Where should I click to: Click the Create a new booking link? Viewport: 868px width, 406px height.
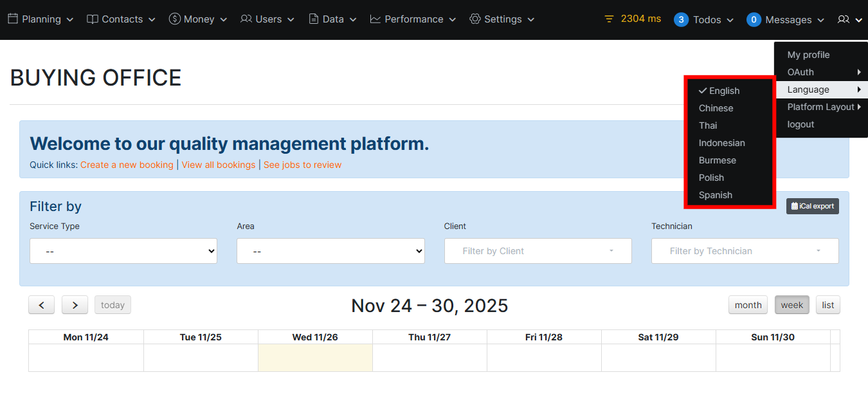click(x=127, y=165)
